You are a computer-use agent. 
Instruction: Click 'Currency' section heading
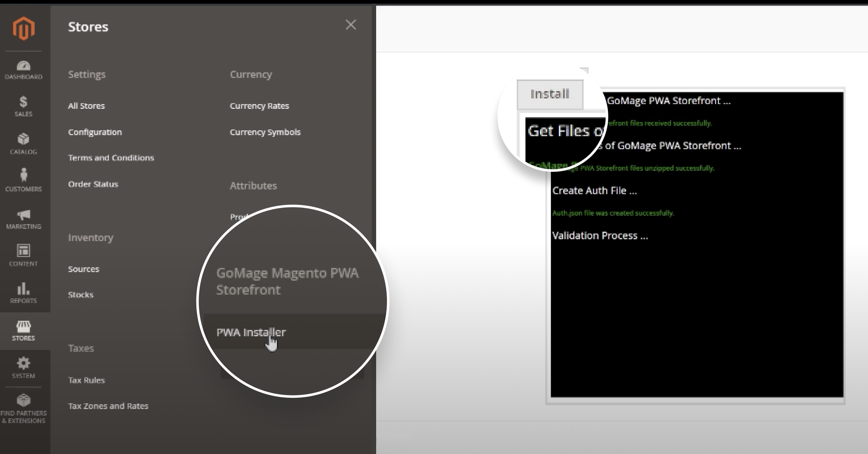251,74
